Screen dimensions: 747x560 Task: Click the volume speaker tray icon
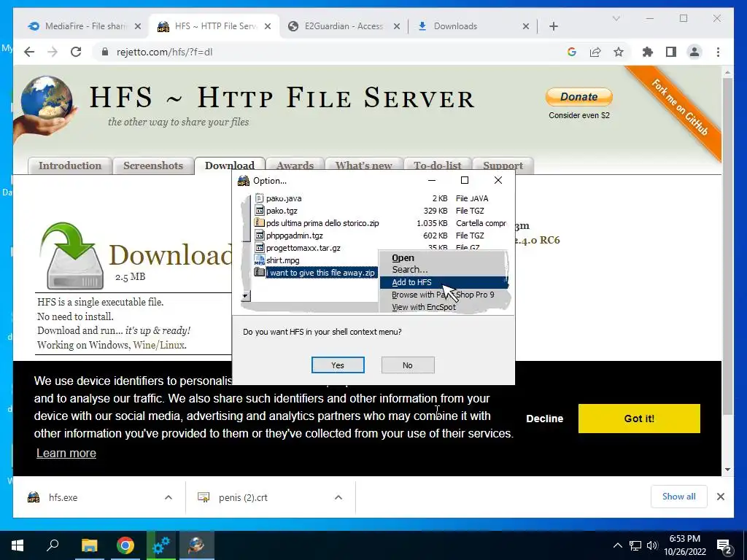click(x=653, y=545)
